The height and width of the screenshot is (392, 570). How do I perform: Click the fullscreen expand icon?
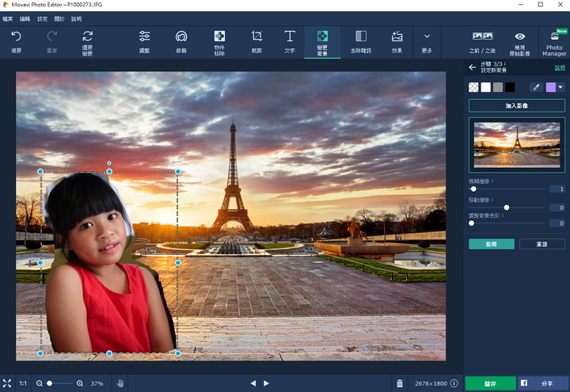[x=7, y=383]
